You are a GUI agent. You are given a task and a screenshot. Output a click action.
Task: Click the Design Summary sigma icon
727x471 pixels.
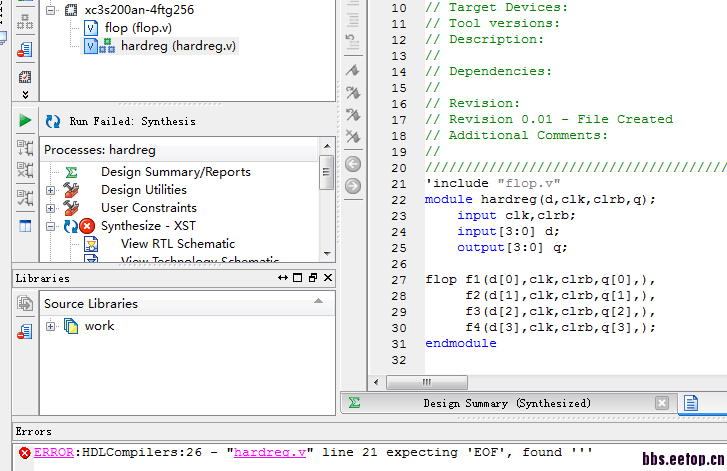(71, 172)
